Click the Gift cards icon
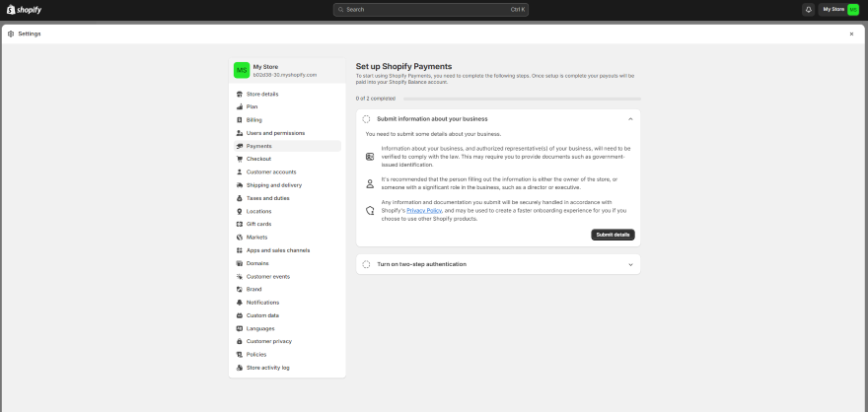Image resolution: width=868 pixels, height=412 pixels. 239,224
